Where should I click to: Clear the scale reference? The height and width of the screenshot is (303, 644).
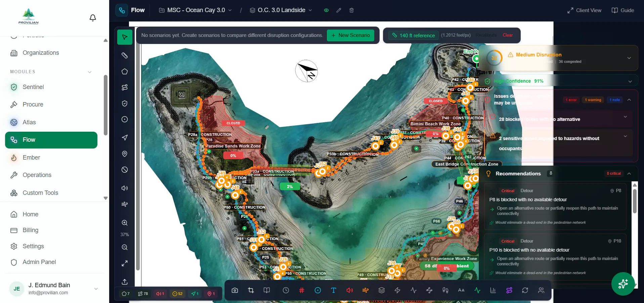[508, 35]
